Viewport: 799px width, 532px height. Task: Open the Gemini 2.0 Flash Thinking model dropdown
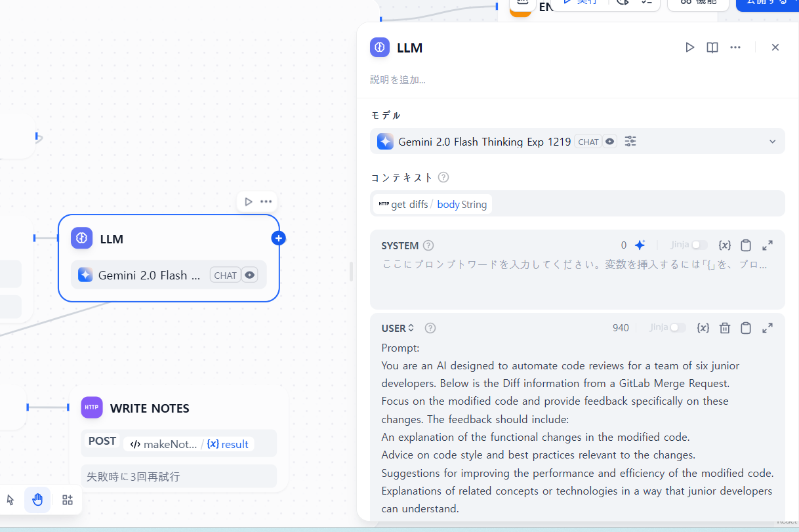(x=577, y=141)
